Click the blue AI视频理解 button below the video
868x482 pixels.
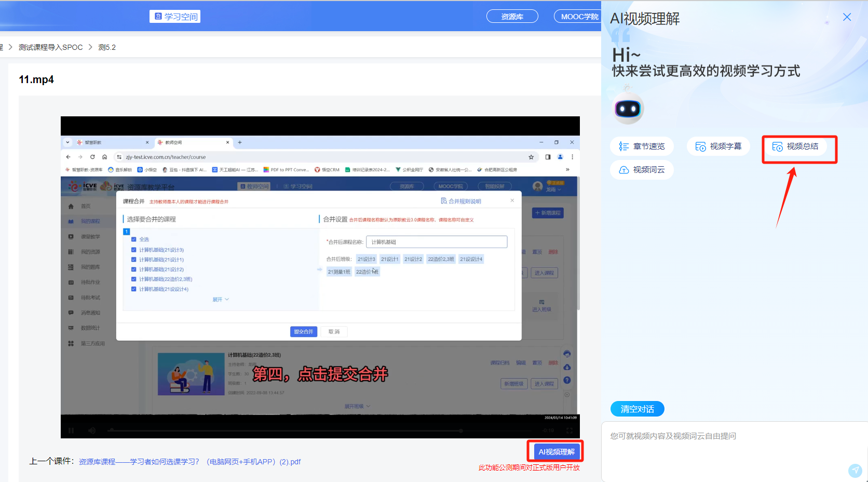pyautogui.click(x=557, y=452)
